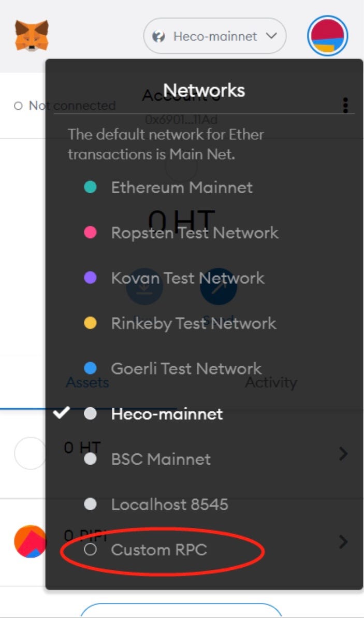Image resolution: width=364 pixels, height=618 pixels.
Task: Click the globe icon next to Heco-mainnet
Action: coord(158,36)
